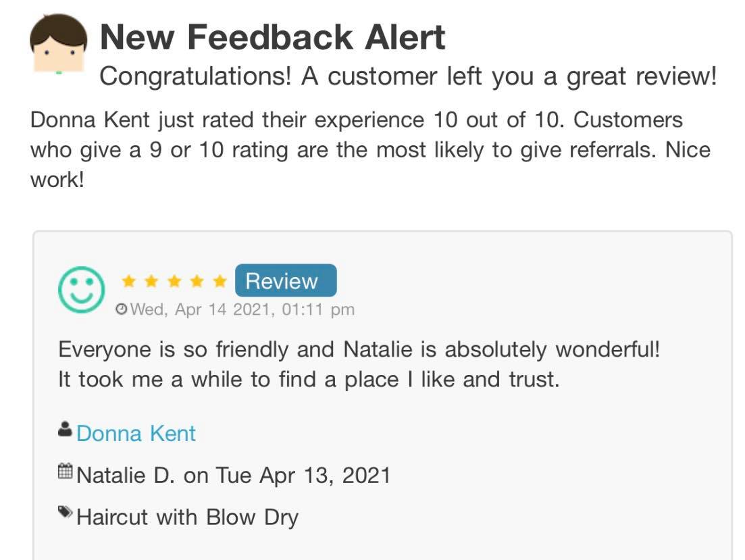This screenshot has height=560, width=745.
Task: Click the fifth yellow rating star
Action: click(220, 281)
